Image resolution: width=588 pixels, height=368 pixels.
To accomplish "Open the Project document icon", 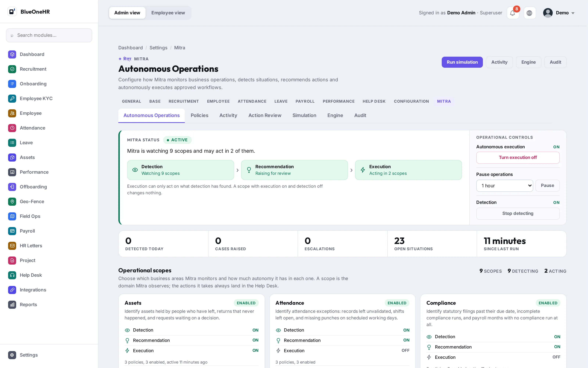I will pos(12,260).
